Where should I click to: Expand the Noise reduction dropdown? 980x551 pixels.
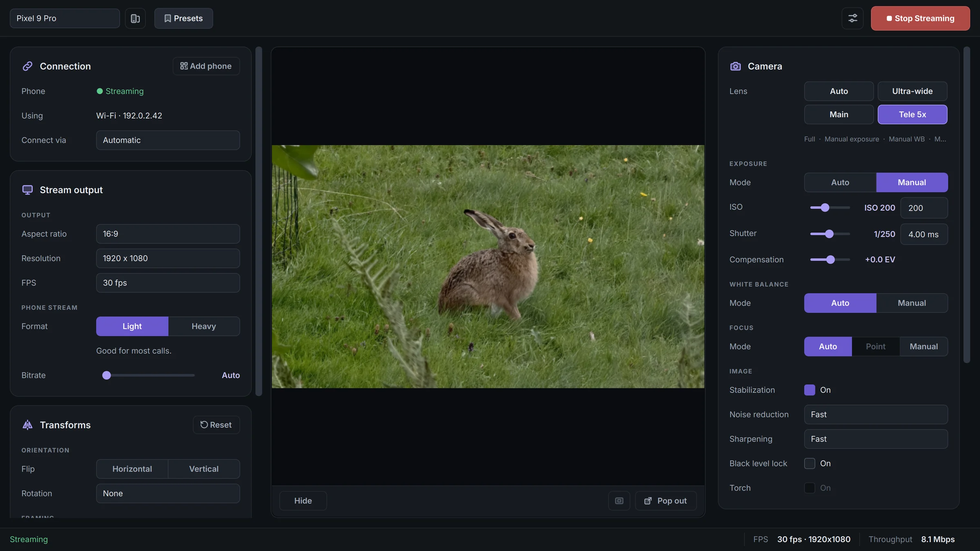(876, 414)
